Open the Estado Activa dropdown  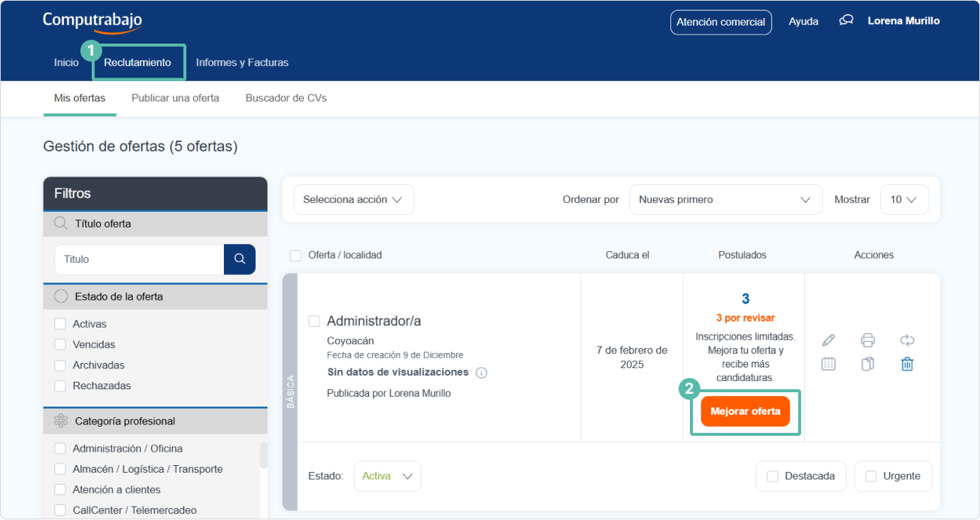387,476
